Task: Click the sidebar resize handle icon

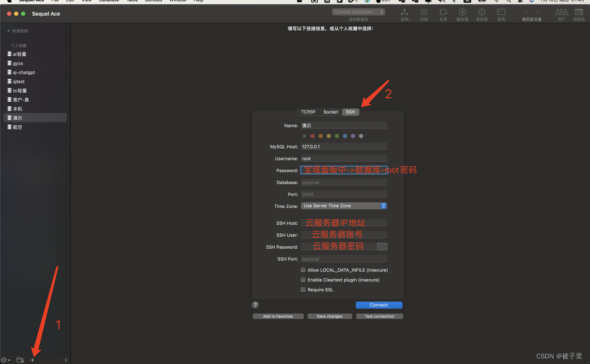Action: pyautogui.click(x=66, y=360)
